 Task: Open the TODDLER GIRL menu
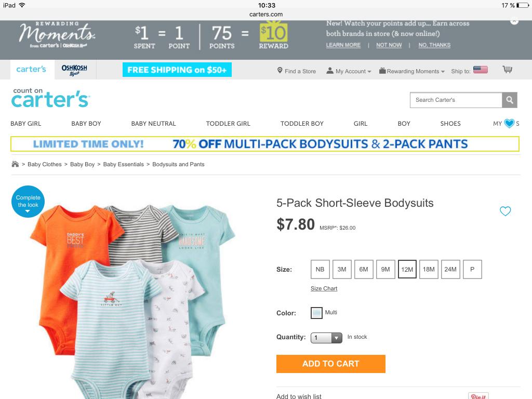[x=228, y=124]
